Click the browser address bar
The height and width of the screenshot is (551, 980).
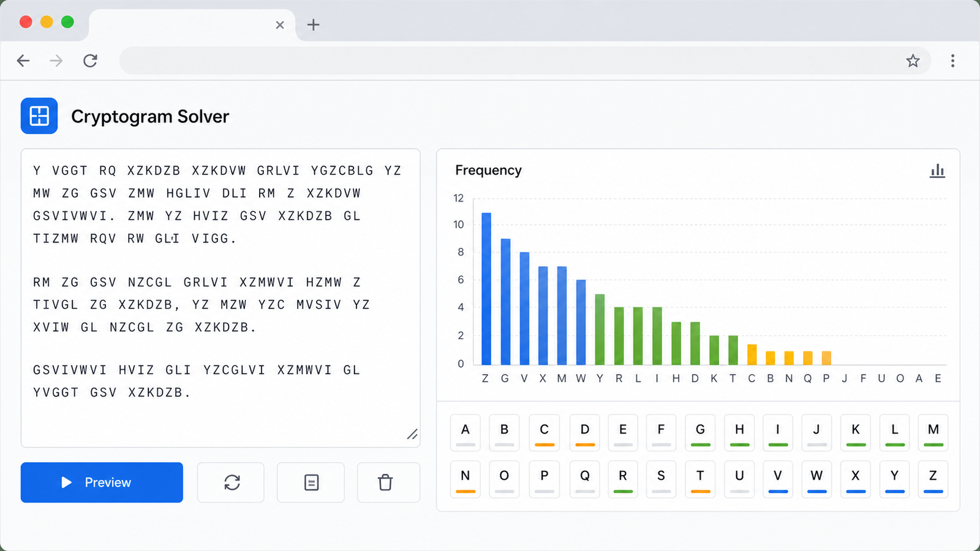pos(526,61)
